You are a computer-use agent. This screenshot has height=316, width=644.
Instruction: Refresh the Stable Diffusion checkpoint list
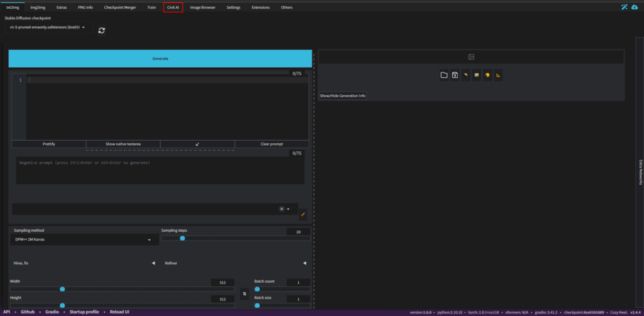coord(101,30)
